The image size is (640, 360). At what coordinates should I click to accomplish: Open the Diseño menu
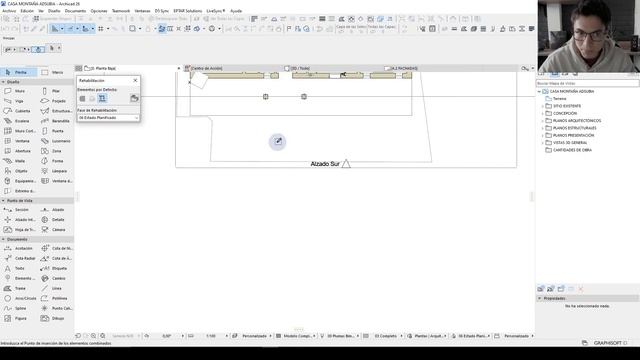[54, 11]
